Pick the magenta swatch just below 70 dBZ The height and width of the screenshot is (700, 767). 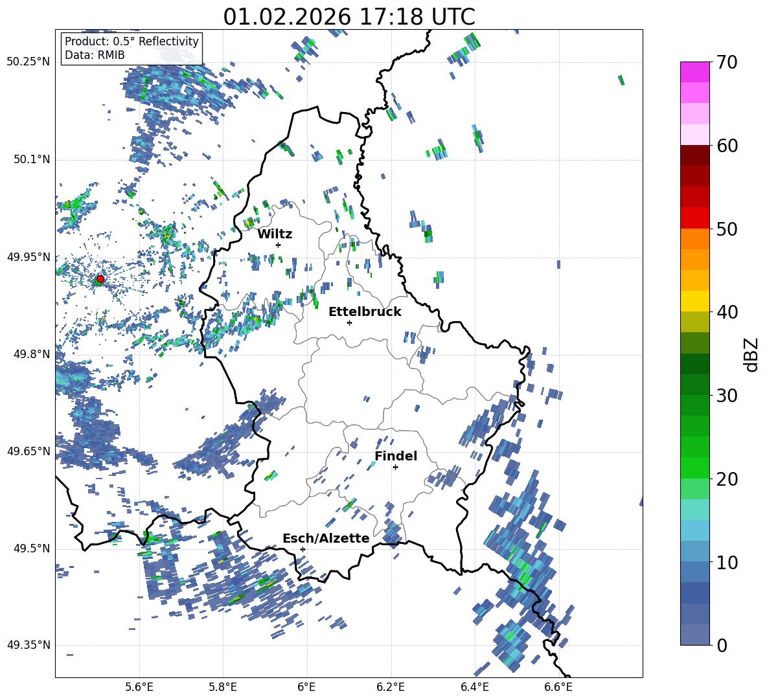694,72
